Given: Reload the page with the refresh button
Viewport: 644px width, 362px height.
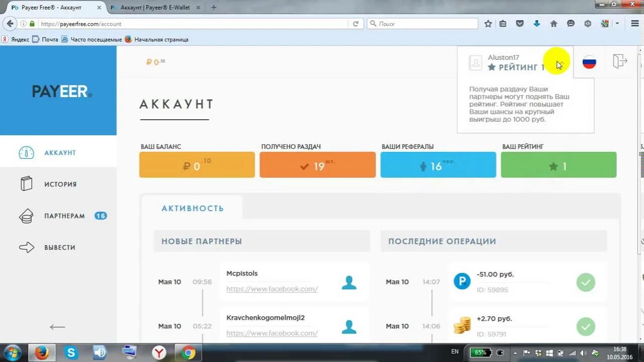Looking at the screenshot, I should coord(356,24).
